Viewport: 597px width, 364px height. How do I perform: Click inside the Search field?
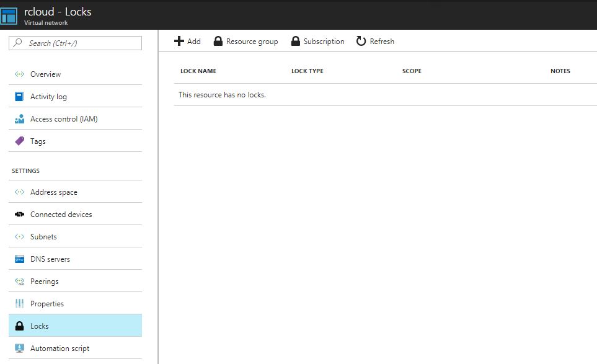click(x=74, y=43)
